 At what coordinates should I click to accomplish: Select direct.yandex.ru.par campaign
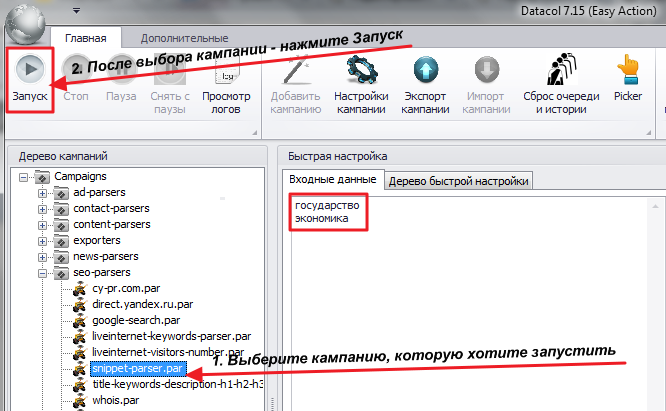(143, 304)
